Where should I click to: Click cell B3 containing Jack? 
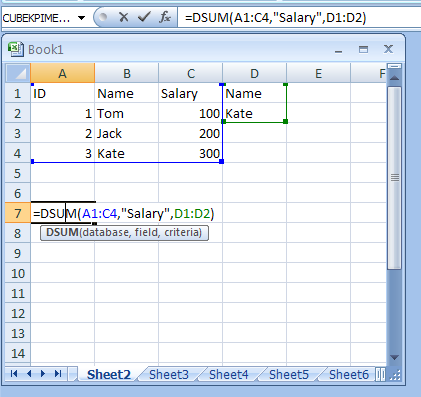point(127,133)
